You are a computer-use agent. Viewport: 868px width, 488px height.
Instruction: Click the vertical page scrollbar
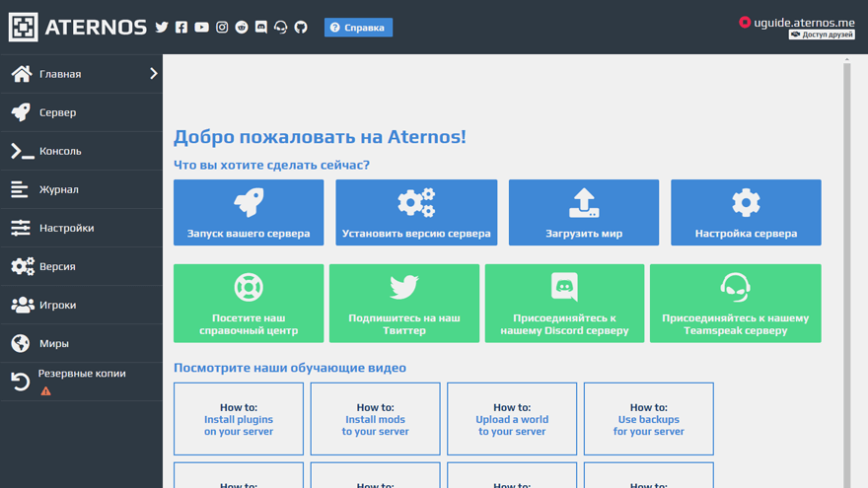tap(846, 266)
